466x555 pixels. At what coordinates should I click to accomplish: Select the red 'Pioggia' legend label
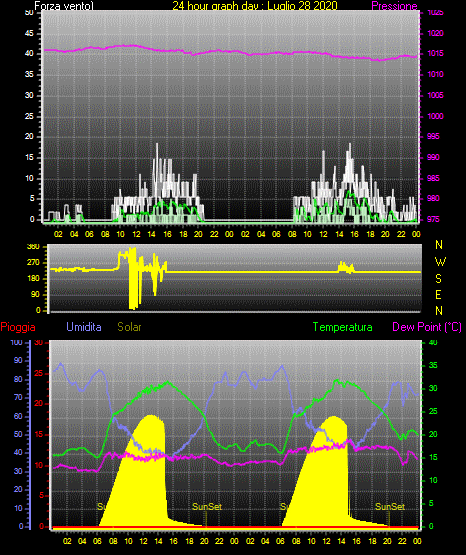coord(18,327)
